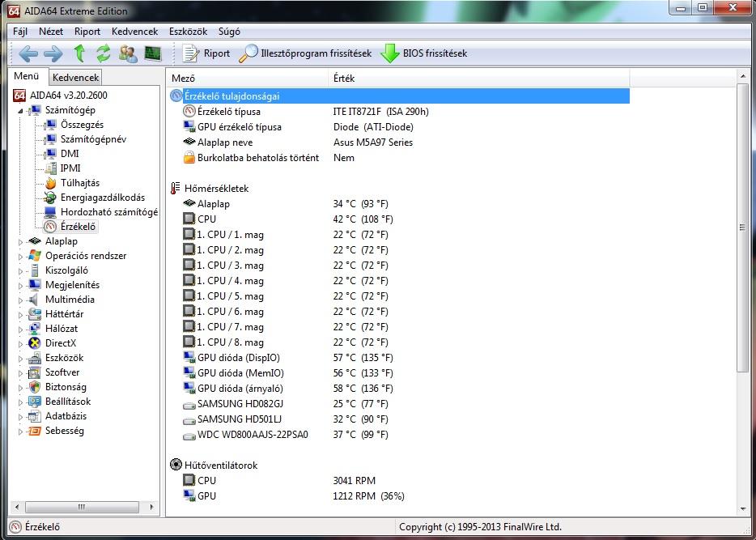This screenshot has width=756, height=540.
Task: Select Összegzés in the tree
Action: click(x=82, y=125)
